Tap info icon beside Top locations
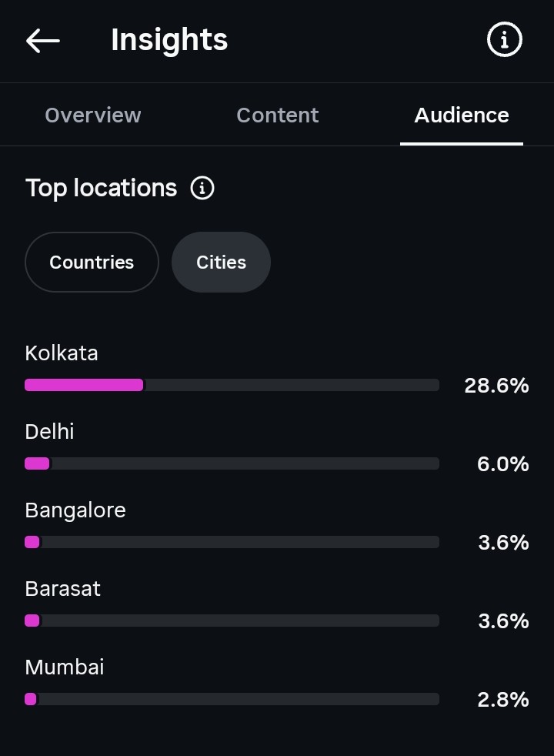Screen dimensions: 554x756 pyautogui.click(x=202, y=188)
